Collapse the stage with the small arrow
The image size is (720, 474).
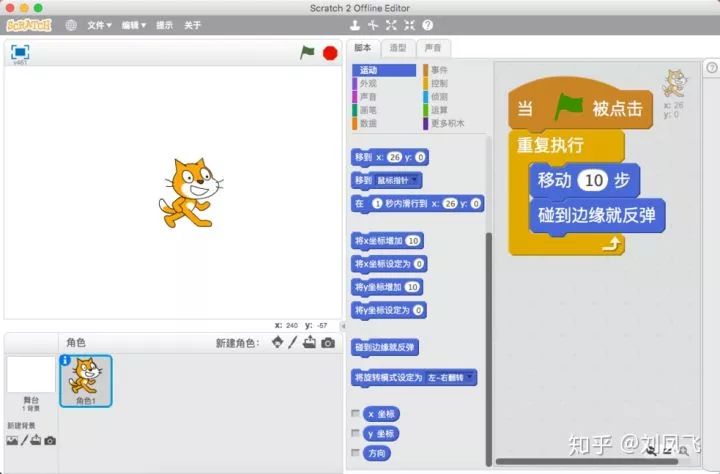(x=343, y=326)
